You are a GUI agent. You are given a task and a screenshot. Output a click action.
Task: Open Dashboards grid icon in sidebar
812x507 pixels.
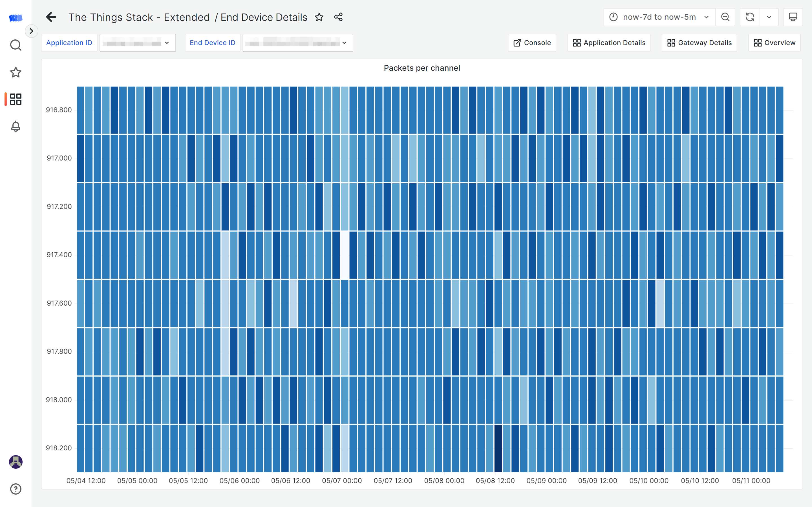(16, 99)
